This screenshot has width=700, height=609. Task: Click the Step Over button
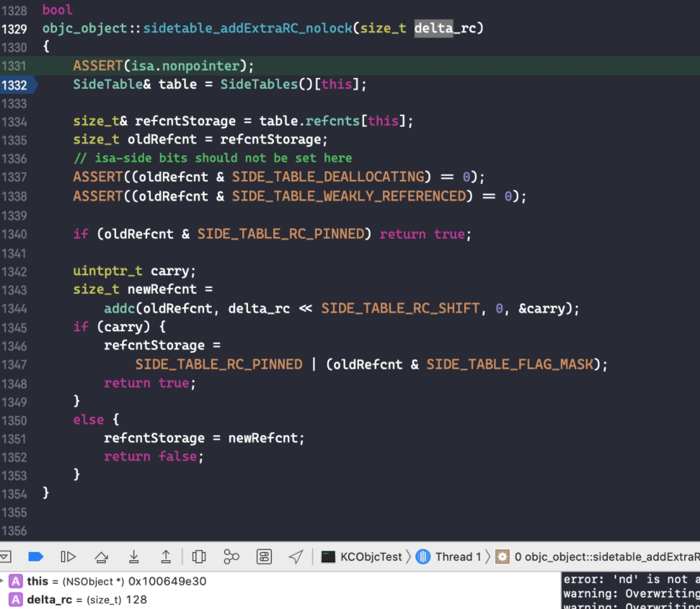click(101, 557)
